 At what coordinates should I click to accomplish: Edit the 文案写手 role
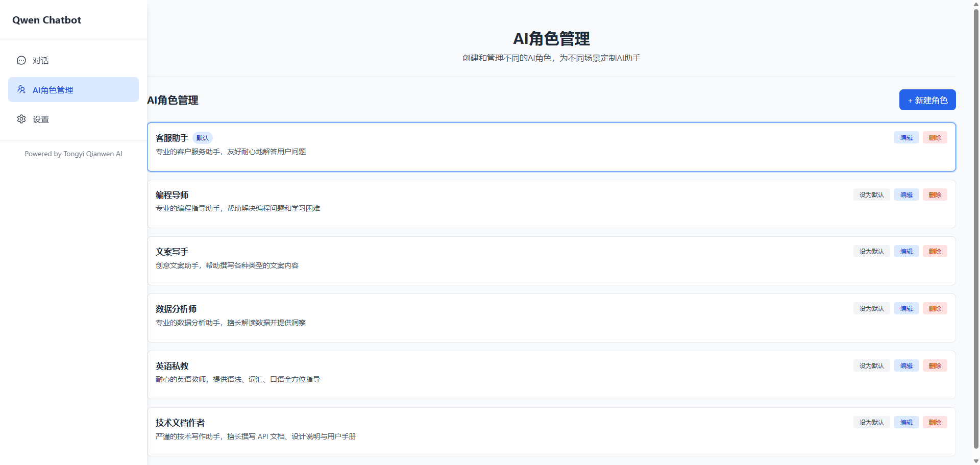pos(906,251)
